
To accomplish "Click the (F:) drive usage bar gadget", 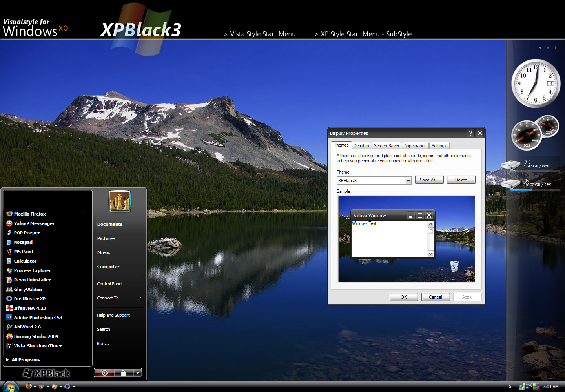I will (534, 190).
